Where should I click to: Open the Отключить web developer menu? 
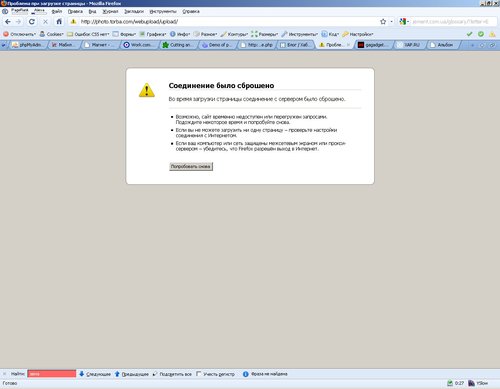pyautogui.click(x=19, y=34)
